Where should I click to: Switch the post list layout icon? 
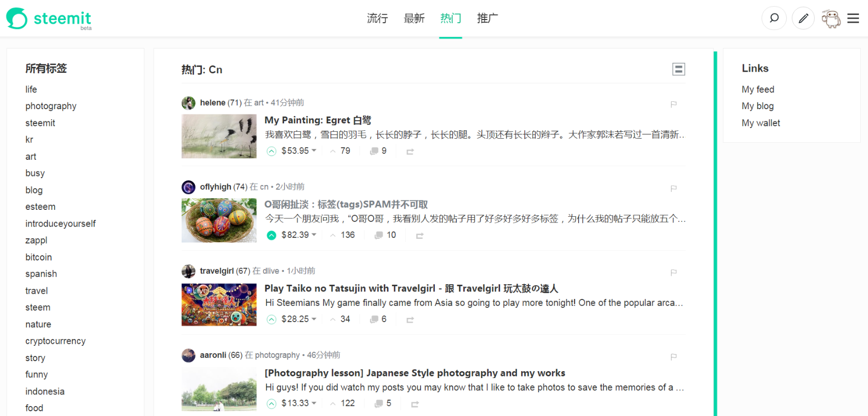[x=679, y=69]
